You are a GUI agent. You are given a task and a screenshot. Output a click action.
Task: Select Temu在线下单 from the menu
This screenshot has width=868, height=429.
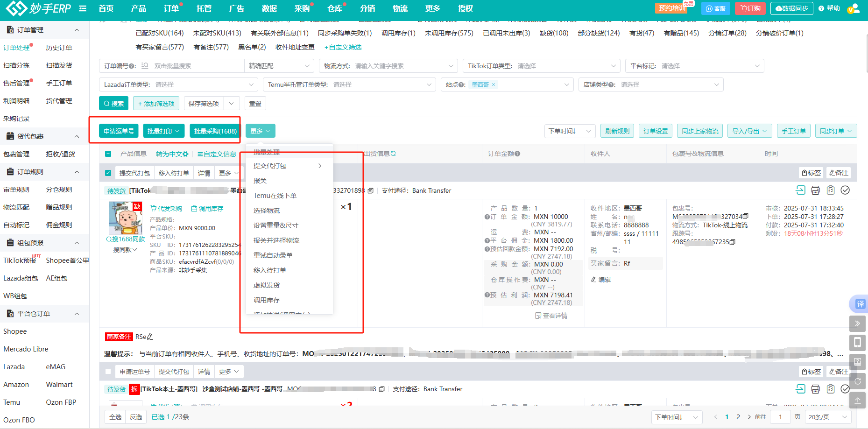click(x=289, y=196)
